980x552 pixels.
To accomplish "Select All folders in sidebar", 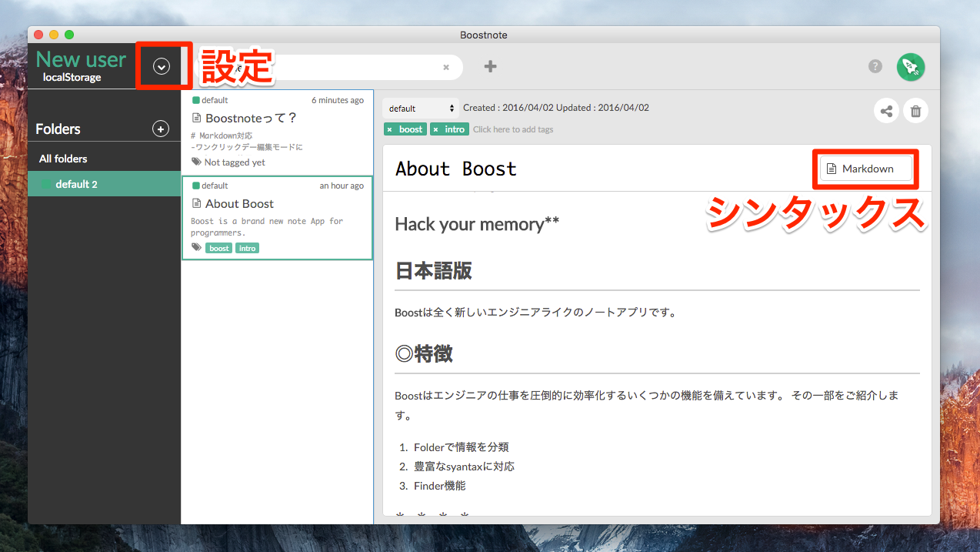I will 63,159.
